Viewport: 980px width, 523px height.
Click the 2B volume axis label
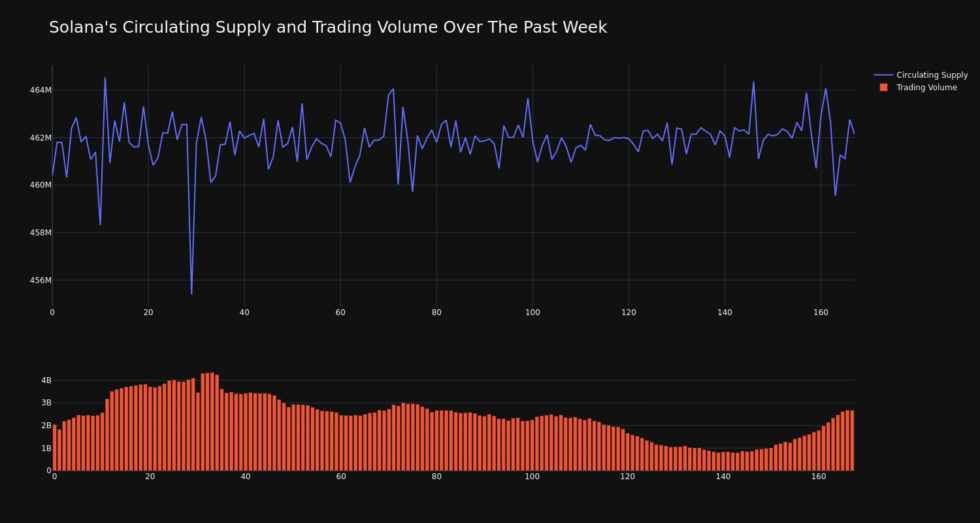(x=46, y=426)
